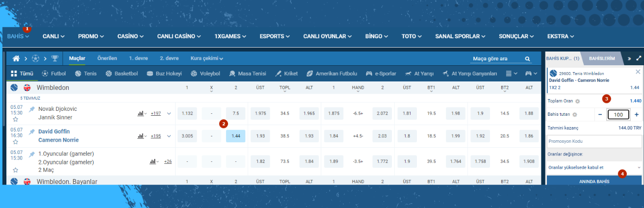Open the trophy icon in breadcrumb
The width and height of the screenshot is (644, 208).
click(x=54, y=58)
